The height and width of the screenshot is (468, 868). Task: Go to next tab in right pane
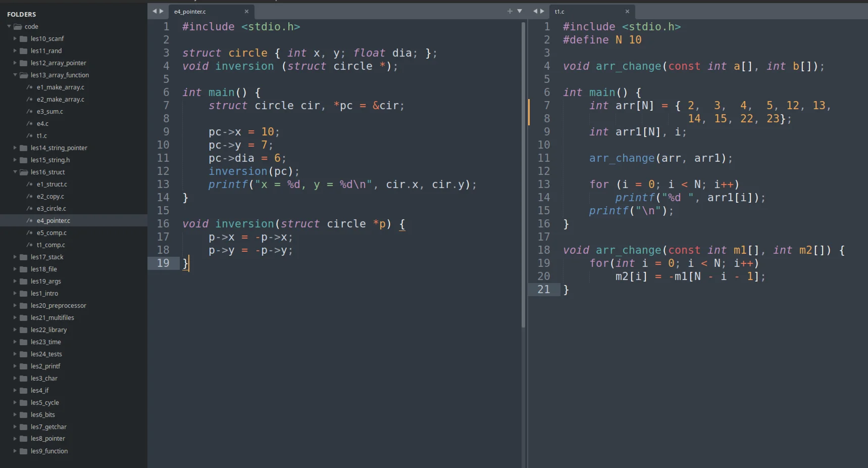pyautogui.click(x=542, y=11)
